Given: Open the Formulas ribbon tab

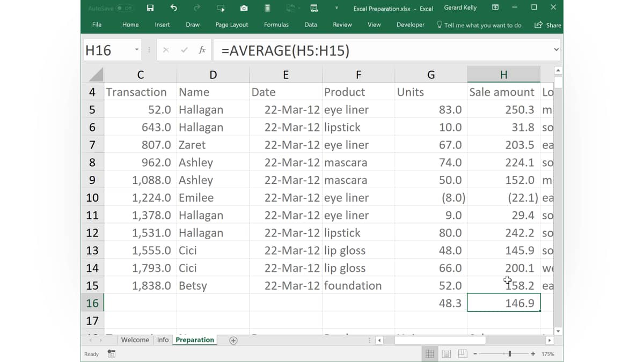Looking at the screenshot, I should [276, 25].
